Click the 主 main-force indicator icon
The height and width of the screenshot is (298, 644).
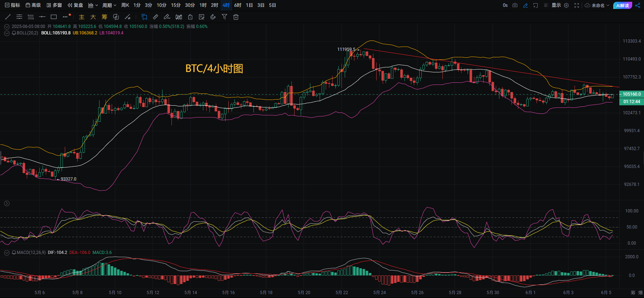coord(82,17)
